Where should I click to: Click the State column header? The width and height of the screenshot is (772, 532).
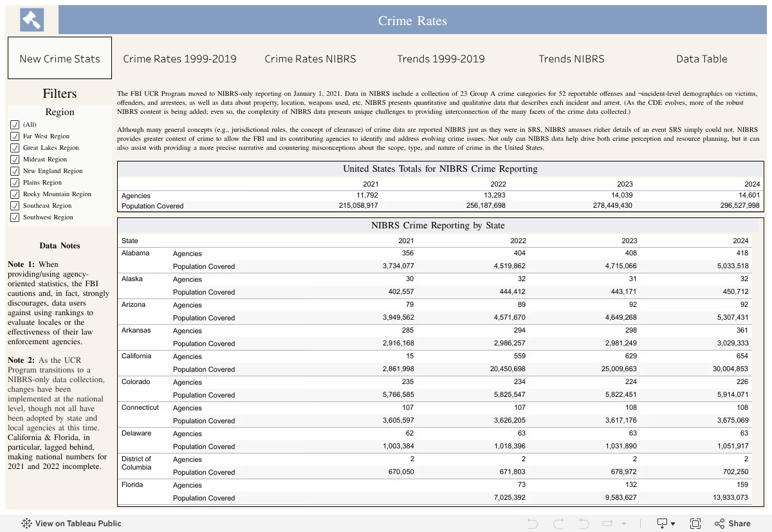pos(130,241)
